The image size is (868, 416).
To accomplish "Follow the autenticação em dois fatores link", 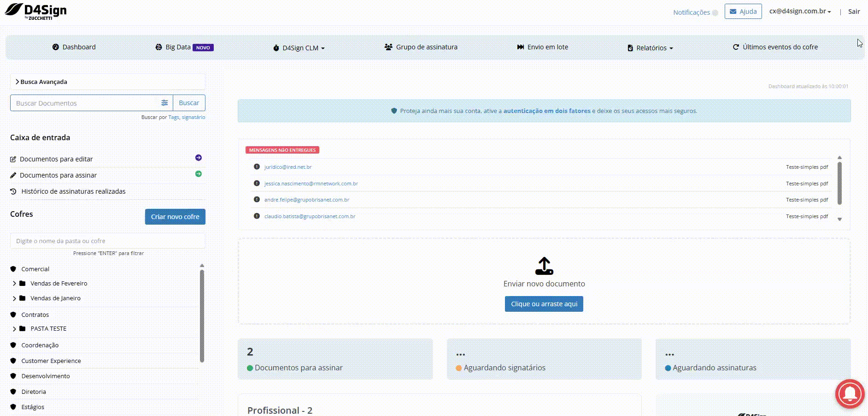I will [546, 111].
